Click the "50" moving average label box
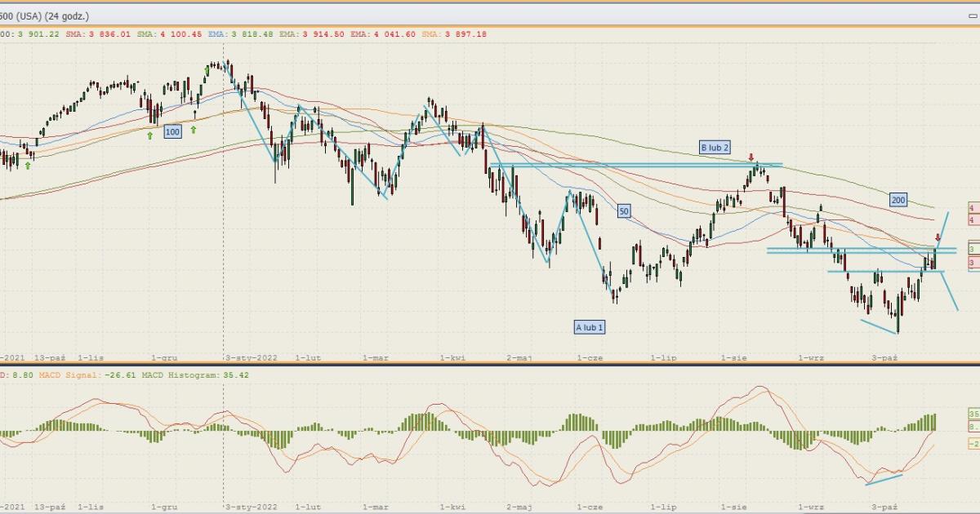Viewport: 980px width, 514px height. [624, 210]
